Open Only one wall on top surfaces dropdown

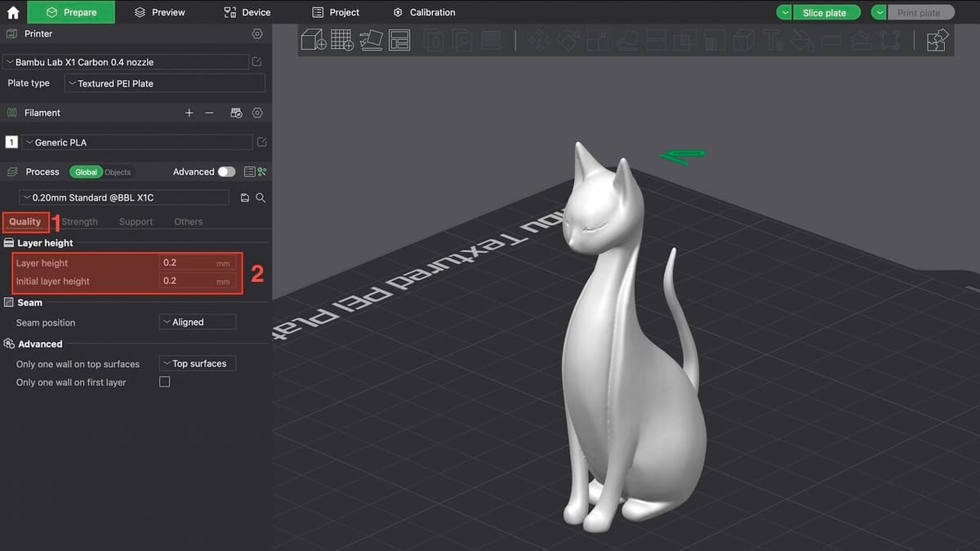coord(198,364)
